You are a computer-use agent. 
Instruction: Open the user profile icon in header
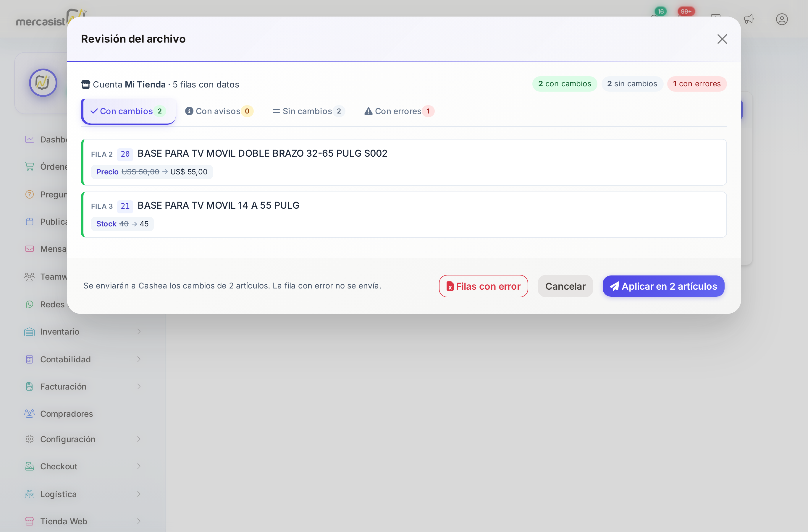[x=782, y=19]
